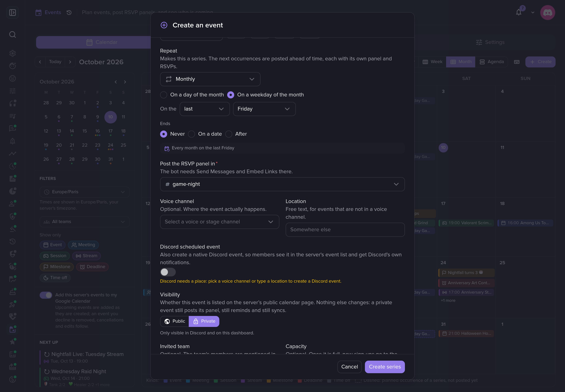Open the notifications bell icon

coord(519,12)
